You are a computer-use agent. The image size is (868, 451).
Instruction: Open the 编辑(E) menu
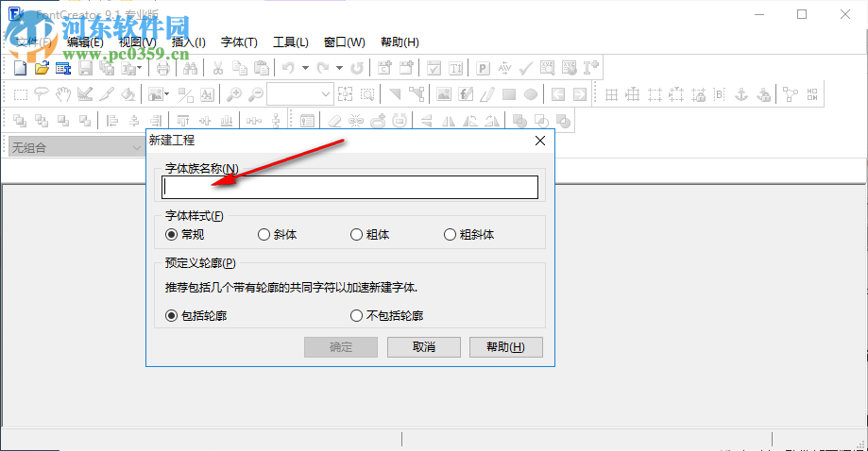(x=85, y=42)
